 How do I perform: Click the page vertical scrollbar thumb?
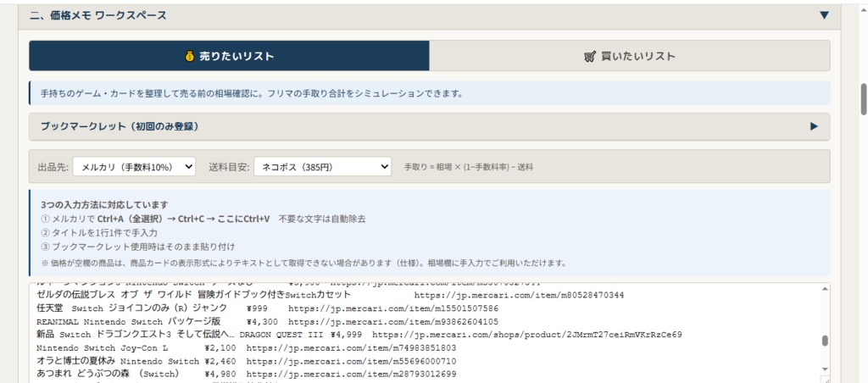coord(863,100)
